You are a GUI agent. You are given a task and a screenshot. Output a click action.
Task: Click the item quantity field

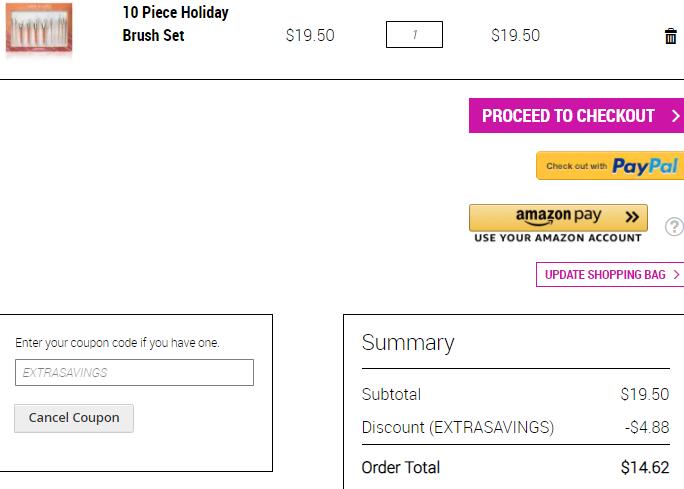(414, 35)
